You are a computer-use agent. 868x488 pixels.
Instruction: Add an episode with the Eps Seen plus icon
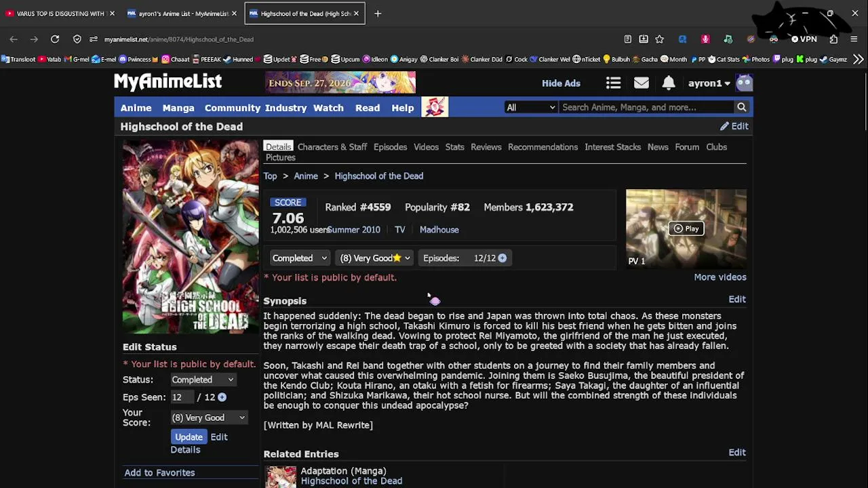coord(222,397)
